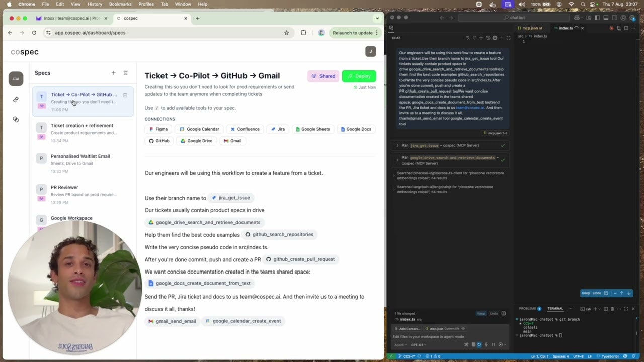Switch to the mcp.json editor tab
The width and height of the screenshot is (644, 362).
tap(531, 28)
